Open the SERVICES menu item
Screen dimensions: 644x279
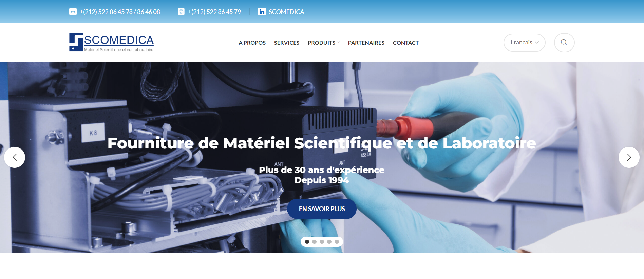pyautogui.click(x=287, y=43)
